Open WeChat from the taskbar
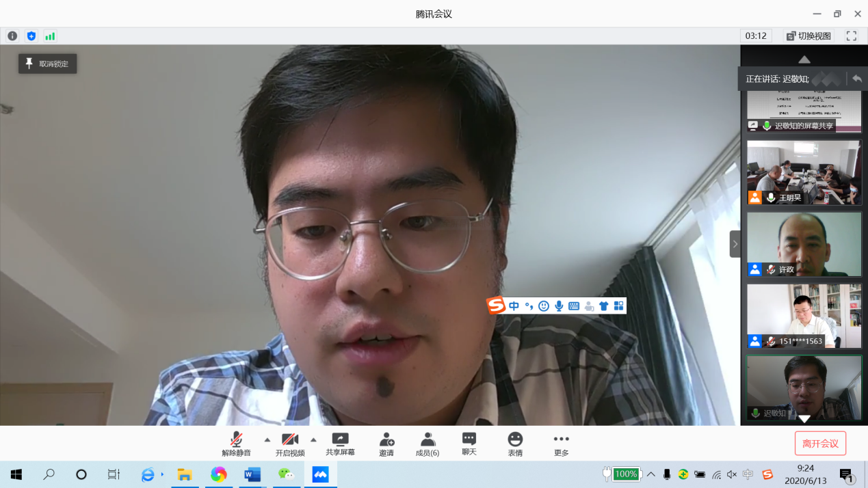Image resolution: width=868 pixels, height=488 pixels. [286, 474]
